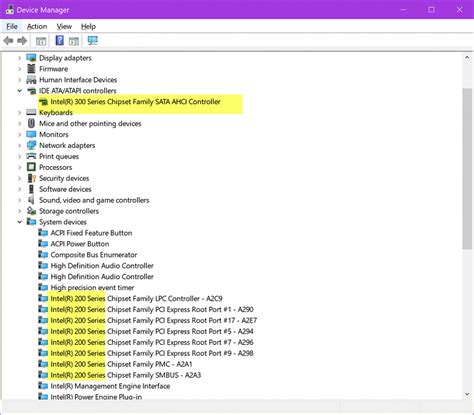Collapse the IDE ATA/ATAPI controllers node
Screen dimensions: 474x415
click(x=20, y=91)
